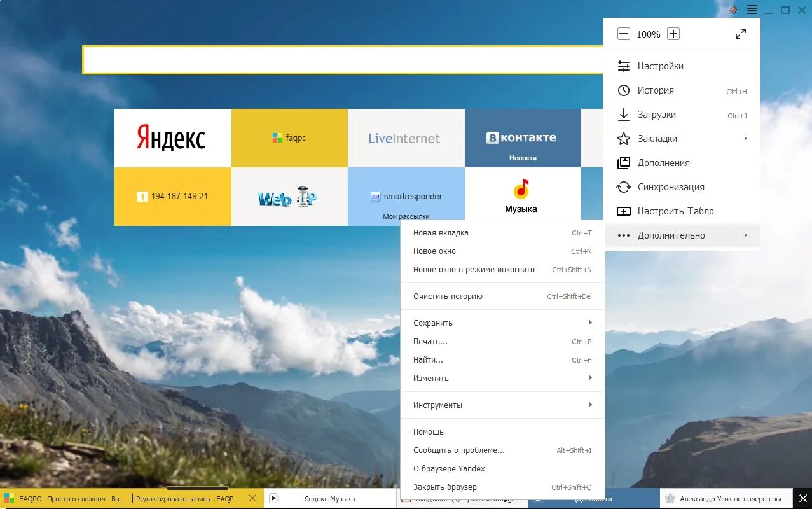Viewport: 812px width, 509px height.
Task: Click the favicon on the FAQPC tab
Action: (10, 499)
